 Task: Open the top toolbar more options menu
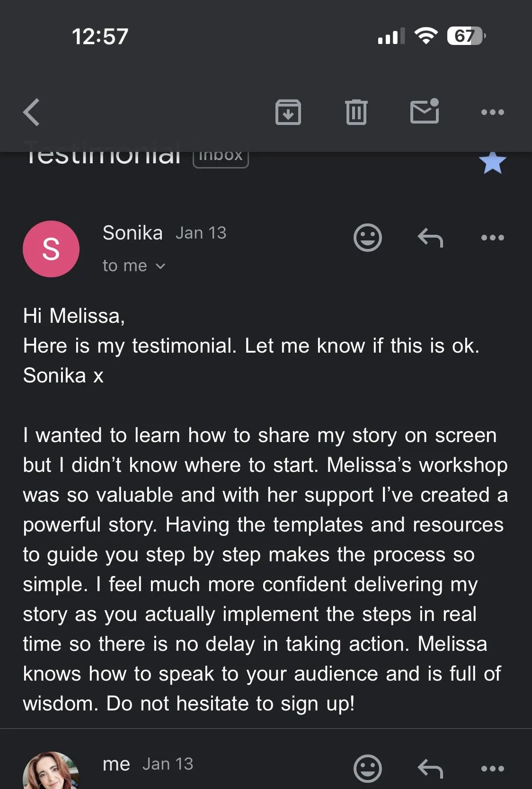tap(492, 112)
